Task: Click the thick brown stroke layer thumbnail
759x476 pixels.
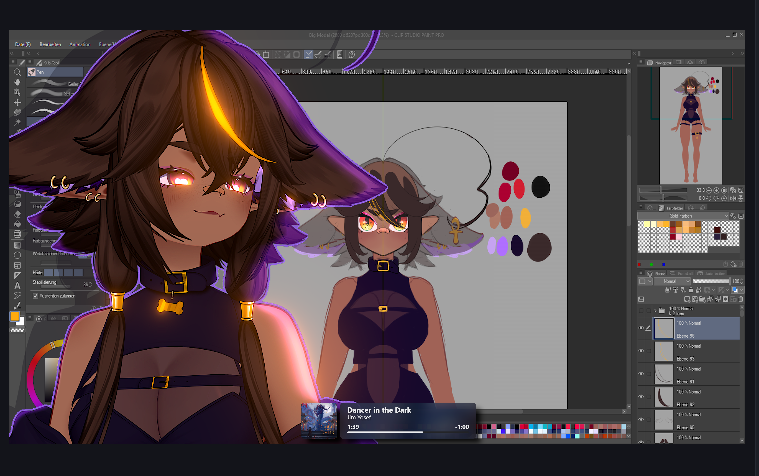Action: (x=664, y=397)
